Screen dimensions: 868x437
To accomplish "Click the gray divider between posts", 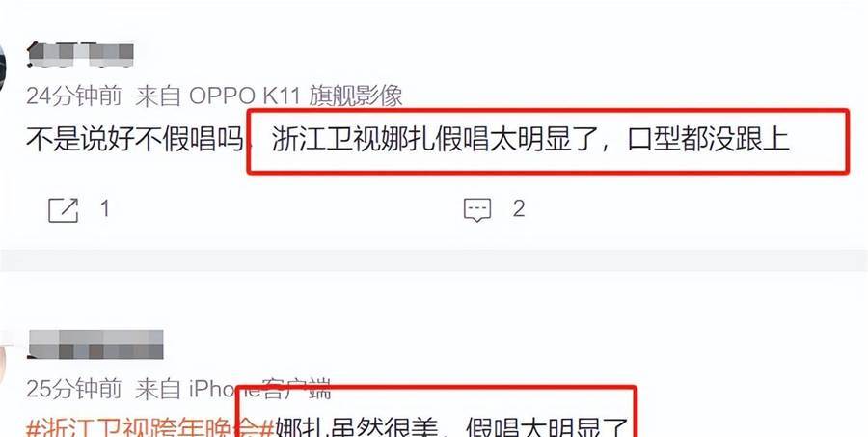I will (x=434, y=260).
